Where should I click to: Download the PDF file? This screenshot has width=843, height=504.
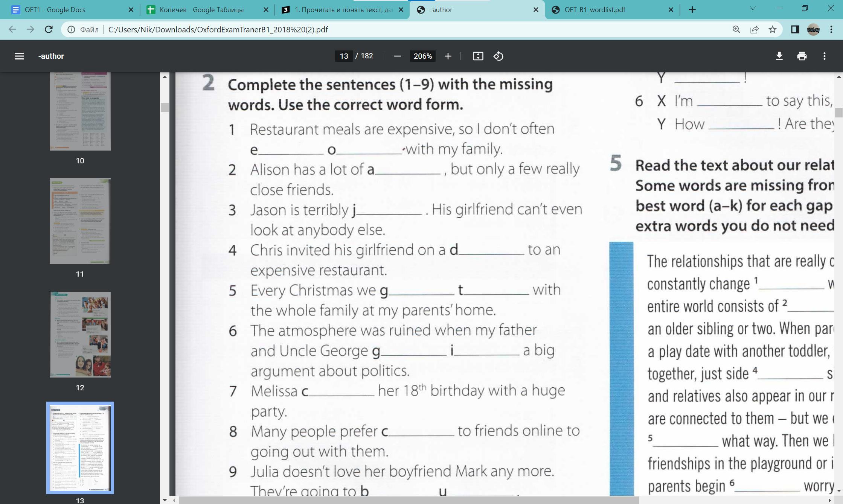tap(779, 56)
